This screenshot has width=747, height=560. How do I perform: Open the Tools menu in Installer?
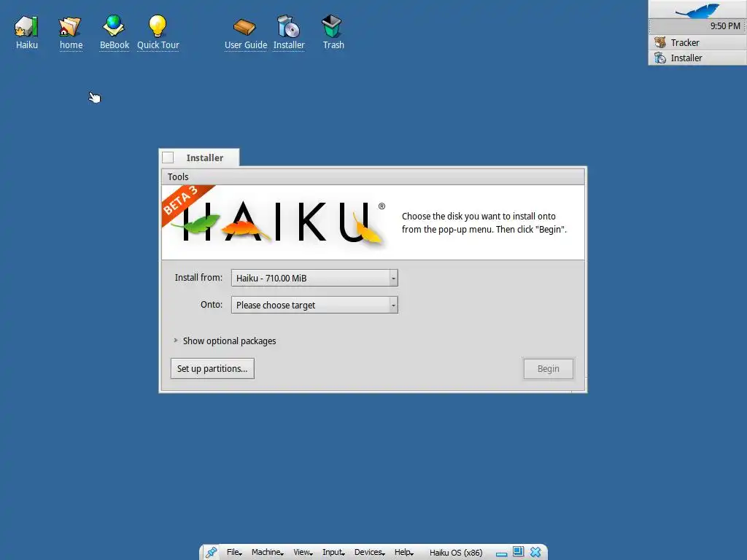[x=178, y=176]
